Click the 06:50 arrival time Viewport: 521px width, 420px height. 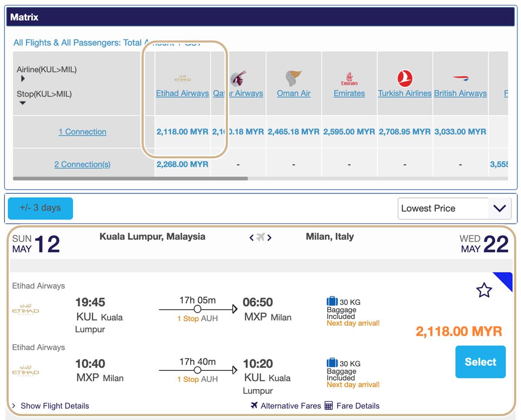(257, 302)
